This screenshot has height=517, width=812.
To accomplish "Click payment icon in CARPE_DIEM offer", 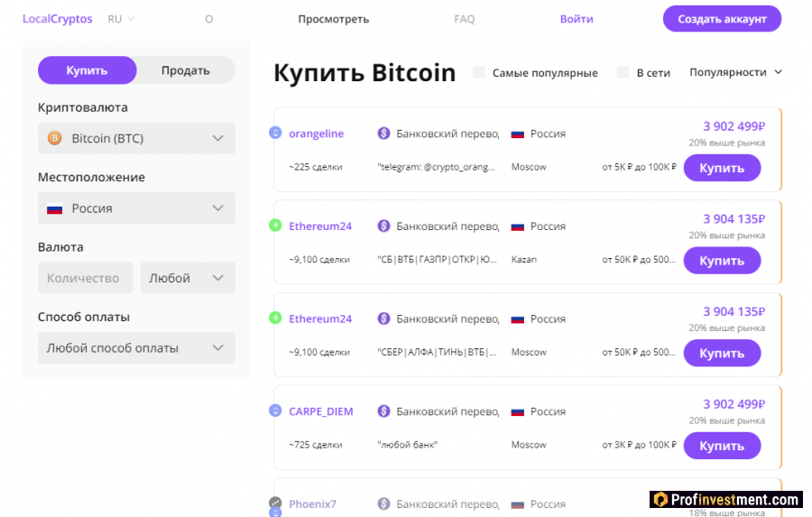I will (383, 411).
